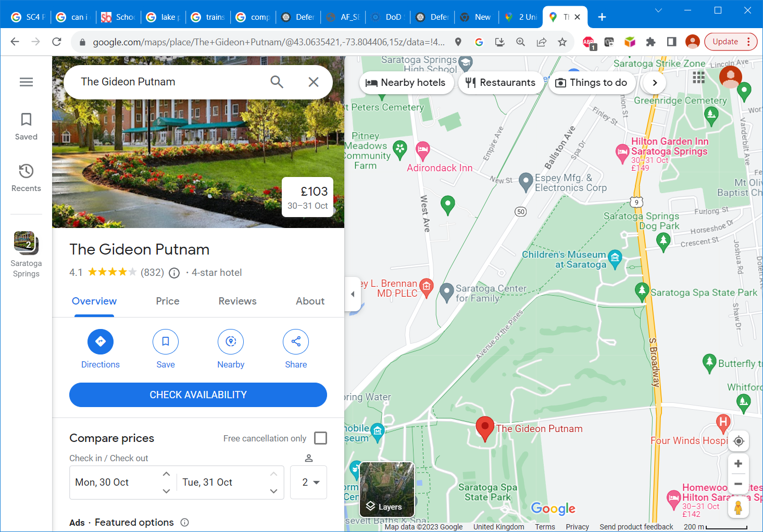
Task: Clear the search with the X icon
Action: (314, 82)
